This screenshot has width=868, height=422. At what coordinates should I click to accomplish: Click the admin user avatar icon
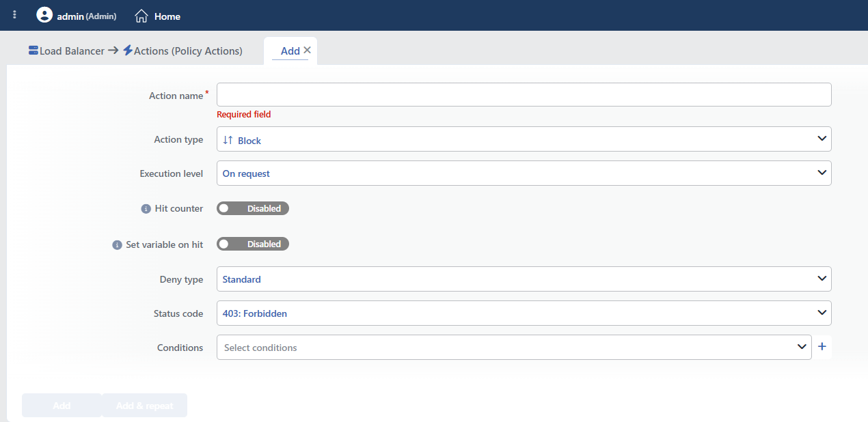(x=44, y=15)
